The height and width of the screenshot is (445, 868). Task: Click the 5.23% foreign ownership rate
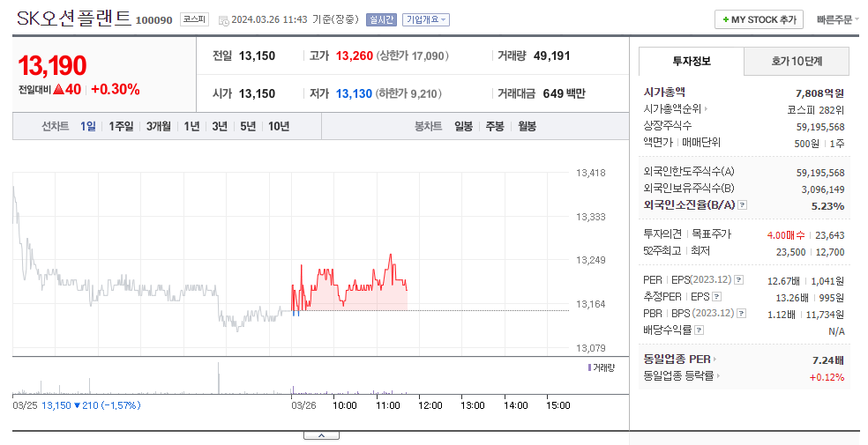(x=828, y=206)
